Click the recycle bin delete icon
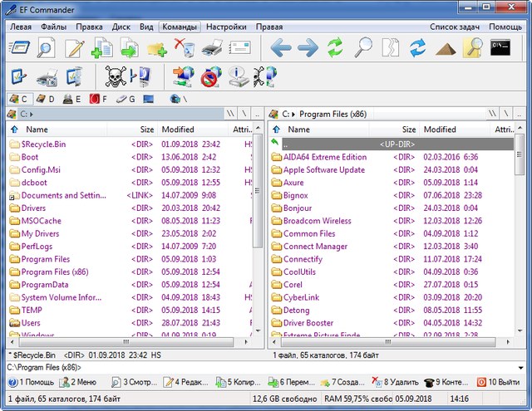532x411 pixels. pyautogui.click(x=185, y=48)
